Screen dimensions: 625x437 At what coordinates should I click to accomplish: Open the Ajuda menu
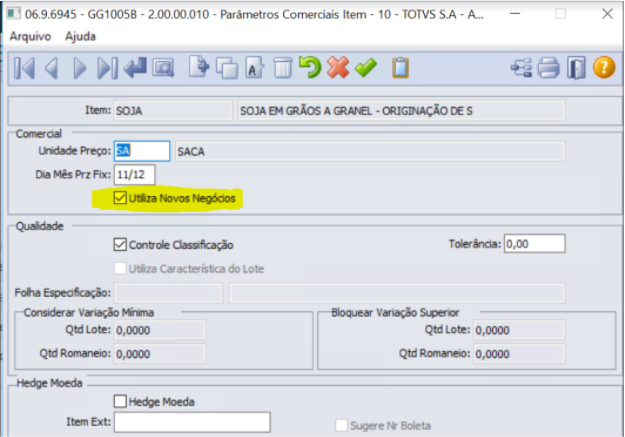pos(81,36)
